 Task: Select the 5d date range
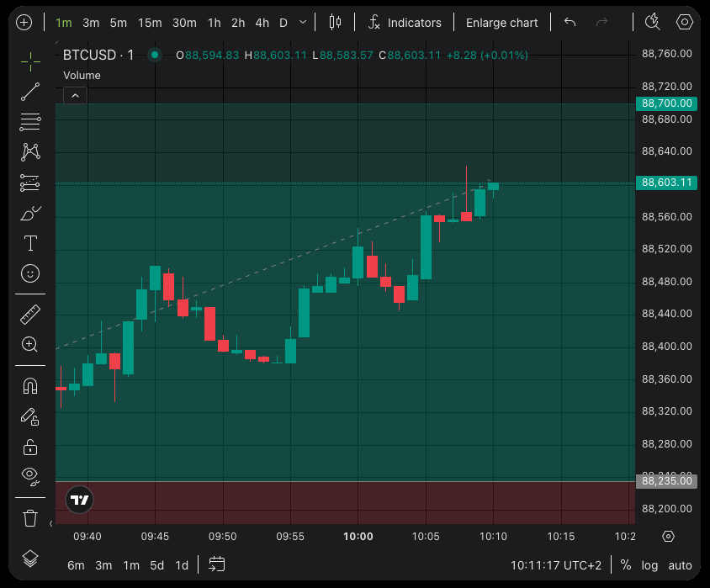point(156,565)
